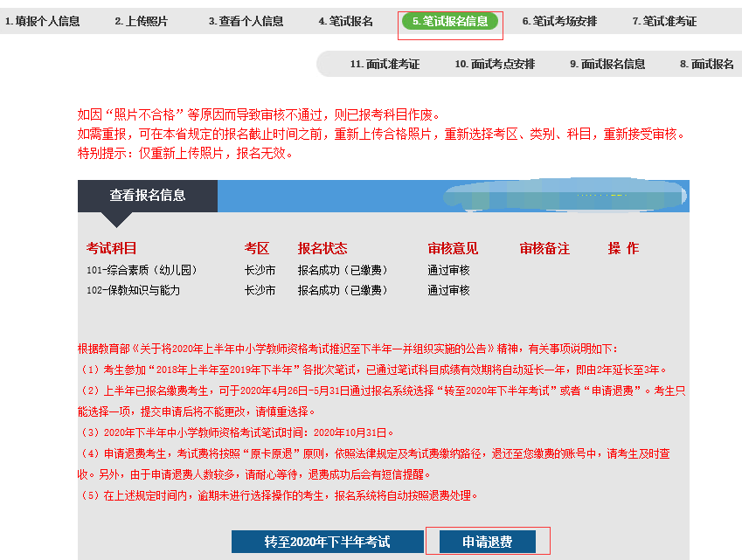Select the 101-综合素质（幼儿园） subject row
This screenshot has height=560, width=742.
[139, 270]
